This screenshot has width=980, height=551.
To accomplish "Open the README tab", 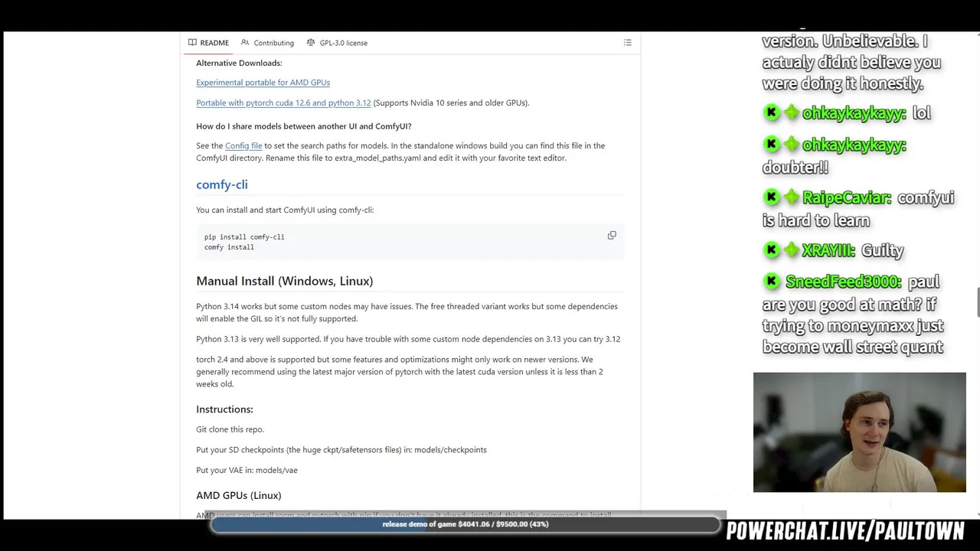I will point(208,43).
